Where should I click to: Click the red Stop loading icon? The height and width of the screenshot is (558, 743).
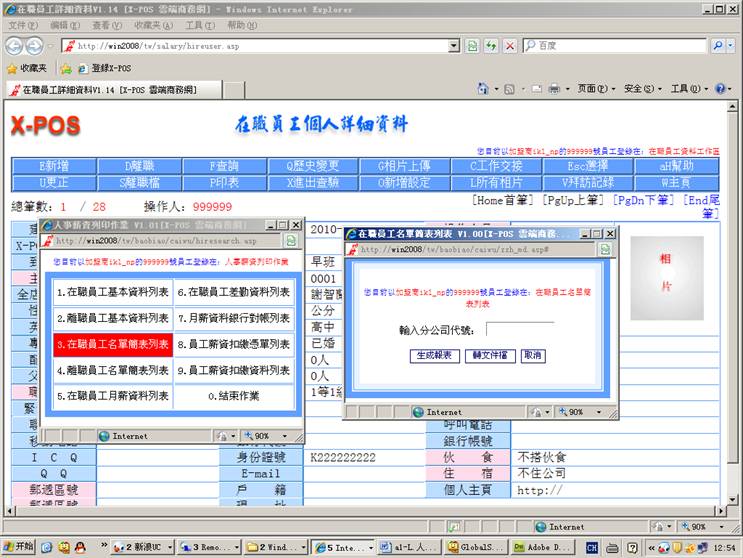tap(510, 46)
